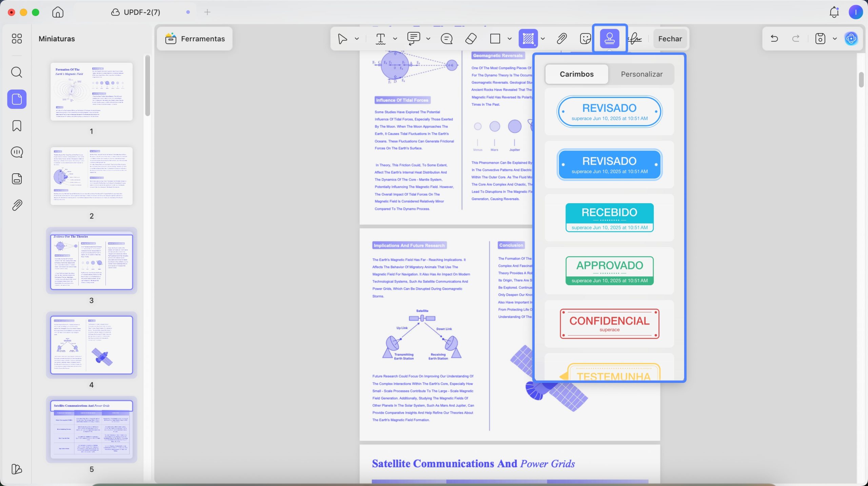Image resolution: width=868 pixels, height=486 pixels.
Task: Switch to the Personalizar tab
Action: pyautogui.click(x=642, y=74)
